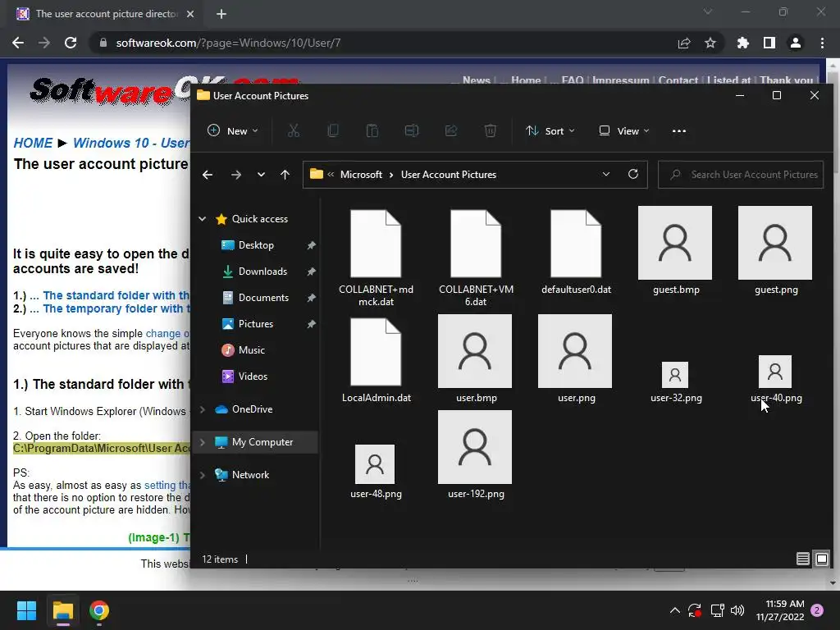Go forward in File Explorer
The image size is (840, 630).
point(235,175)
